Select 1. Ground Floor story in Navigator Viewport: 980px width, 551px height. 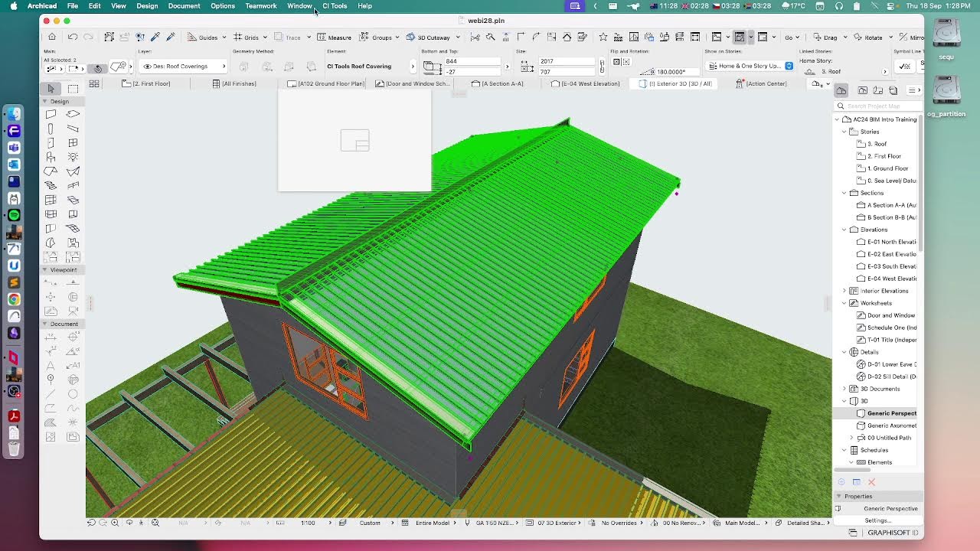[882, 168]
